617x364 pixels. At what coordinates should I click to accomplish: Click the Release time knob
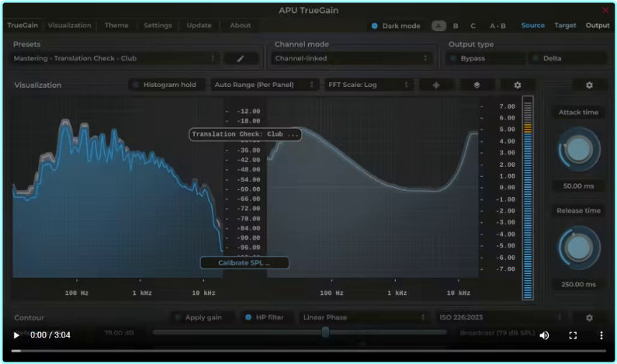coord(578,248)
